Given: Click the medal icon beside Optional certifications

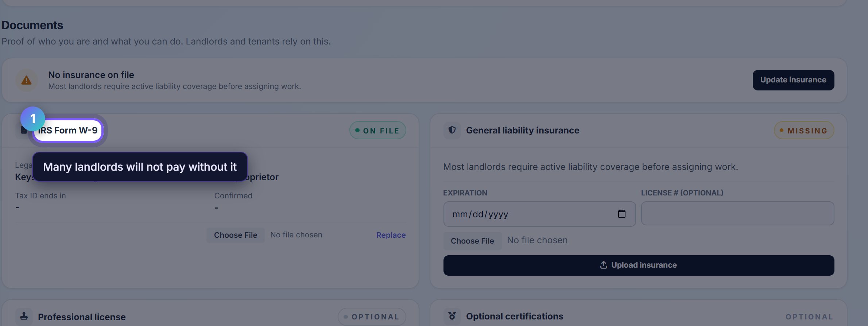Looking at the screenshot, I should click(x=452, y=316).
